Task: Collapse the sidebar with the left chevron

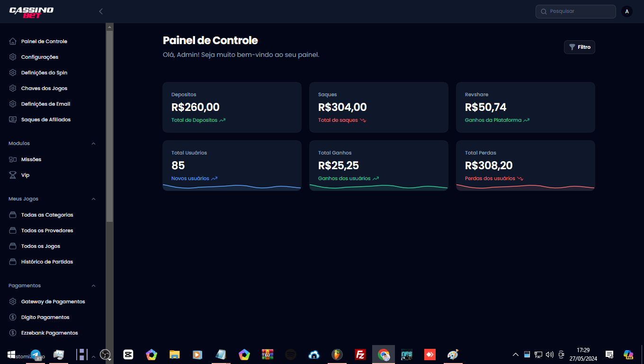Action: [x=101, y=11]
